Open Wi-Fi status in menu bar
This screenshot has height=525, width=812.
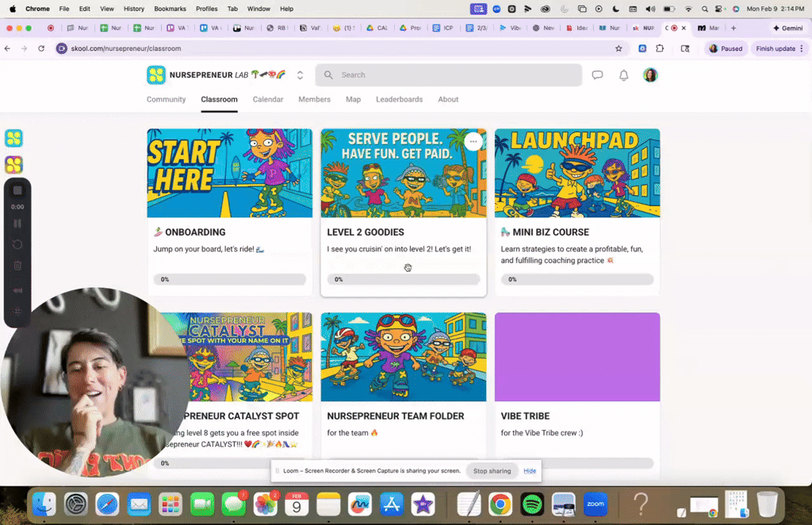688,9
